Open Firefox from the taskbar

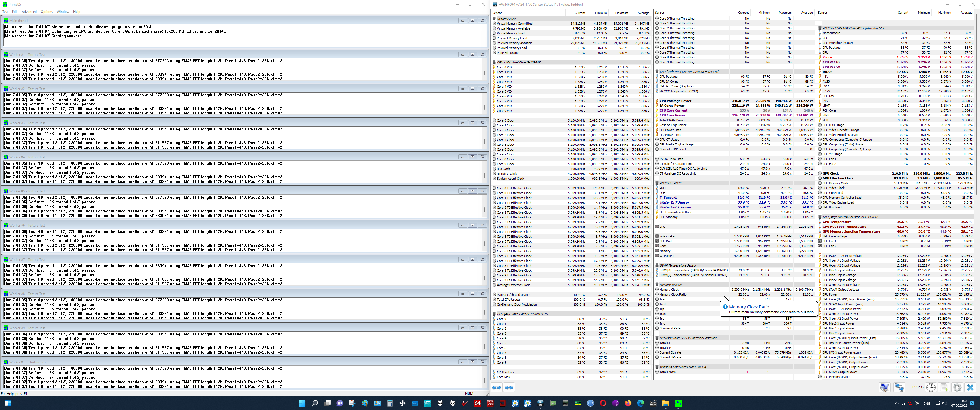pos(628,403)
